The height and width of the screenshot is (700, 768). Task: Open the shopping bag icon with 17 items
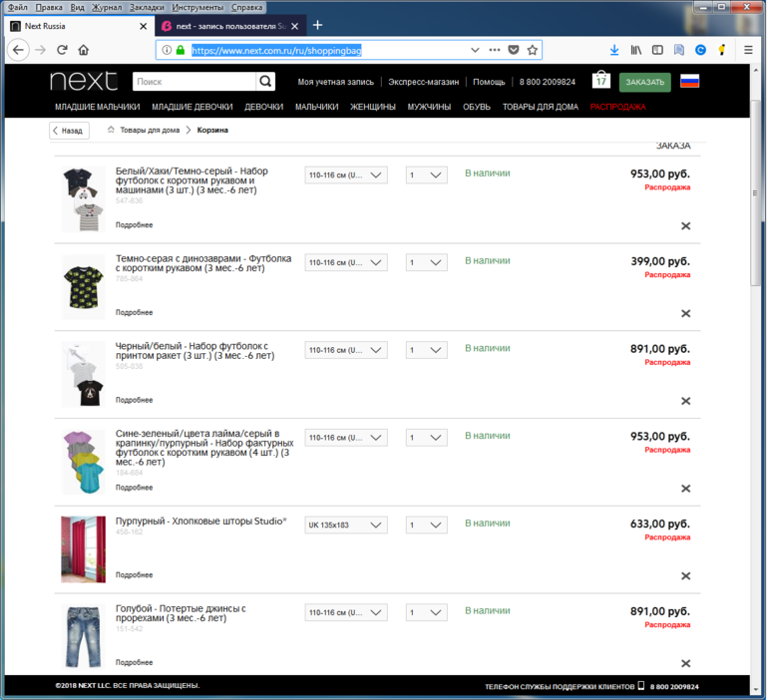(600, 81)
